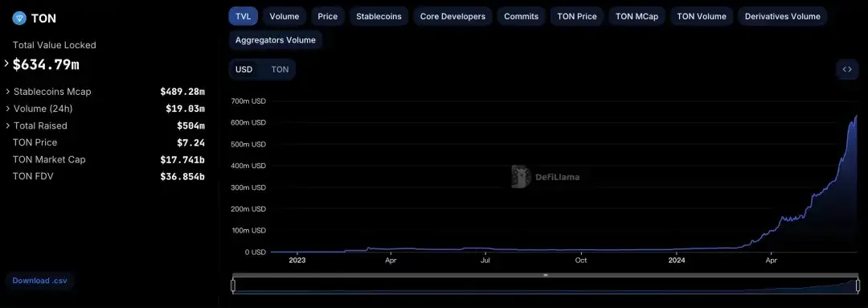868x308 pixels.
Task: Click the 700m USD axis label
Action: pos(249,101)
